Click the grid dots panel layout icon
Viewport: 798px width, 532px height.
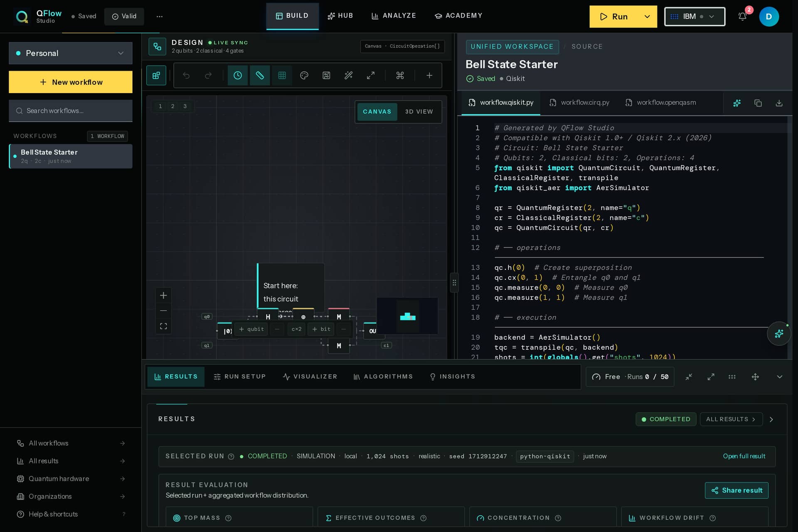click(x=732, y=377)
